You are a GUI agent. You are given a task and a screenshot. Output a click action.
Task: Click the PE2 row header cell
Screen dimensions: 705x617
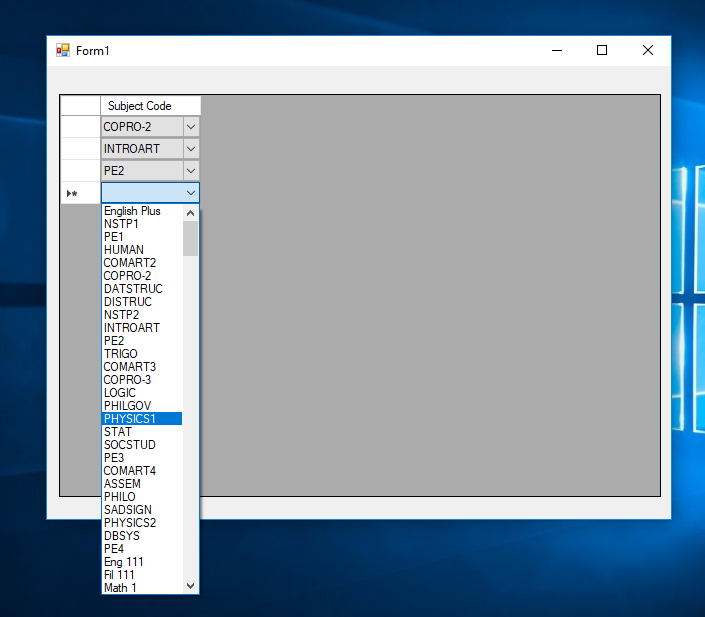(x=80, y=171)
